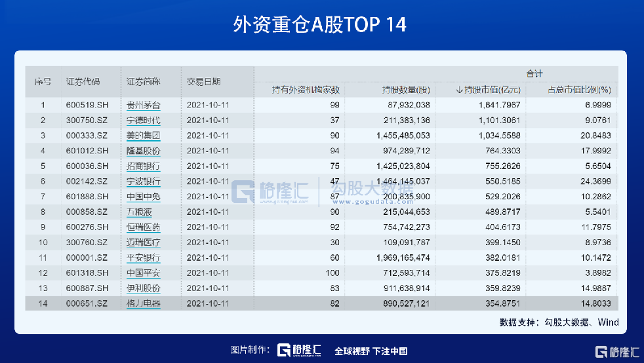This screenshot has width=644, height=363.
Task: Select the 隆基股份 stock link
Action: (x=143, y=151)
